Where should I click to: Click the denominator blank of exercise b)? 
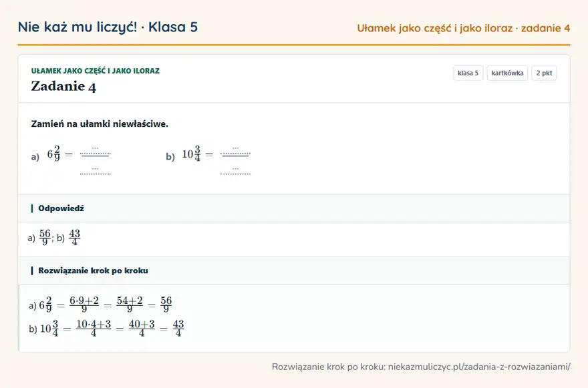click(x=235, y=171)
